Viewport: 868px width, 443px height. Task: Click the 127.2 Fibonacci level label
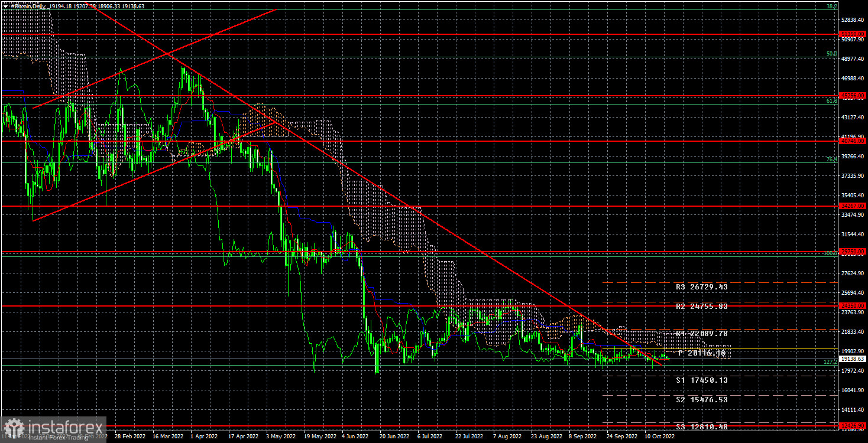[831, 361]
